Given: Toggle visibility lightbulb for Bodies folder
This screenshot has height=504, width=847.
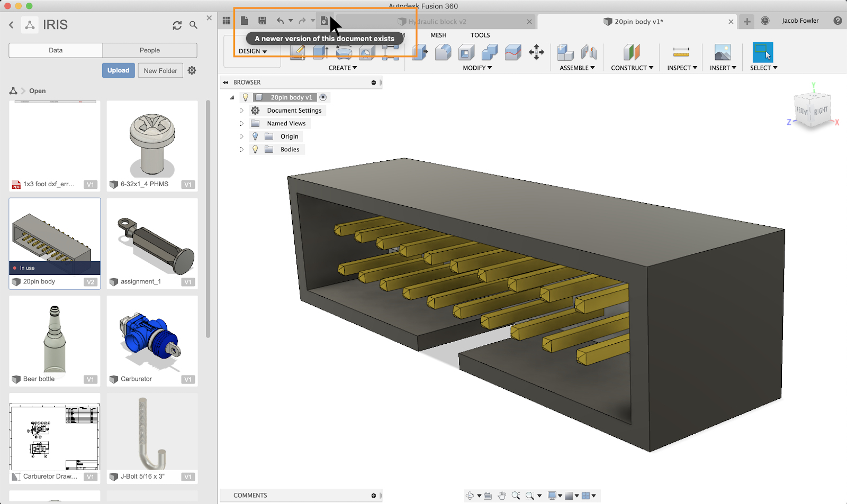Looking at the screenshot, I should pos(255,150).
